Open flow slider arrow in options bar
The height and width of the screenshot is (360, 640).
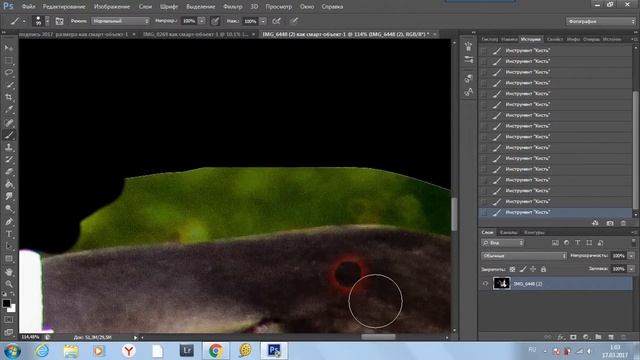tap(263, 21)
